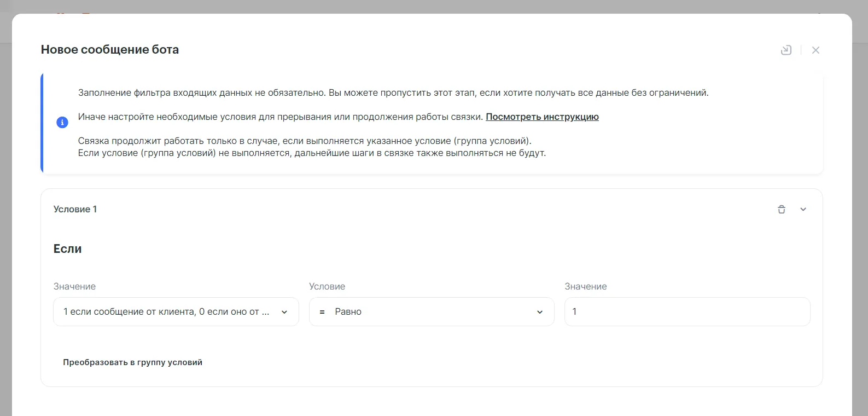Click the Если heading

coord(68,249)
